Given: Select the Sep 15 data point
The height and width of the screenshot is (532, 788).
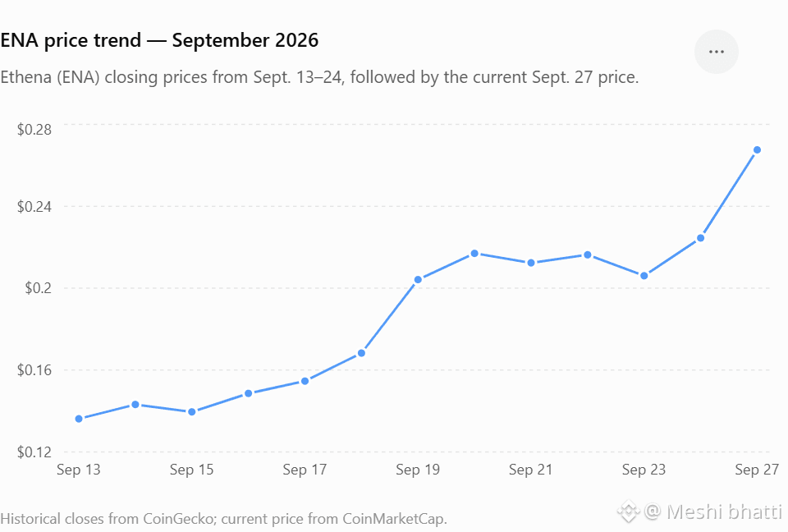Looking at the screenshot, I should pyautogui.click(x=191, y=412).
